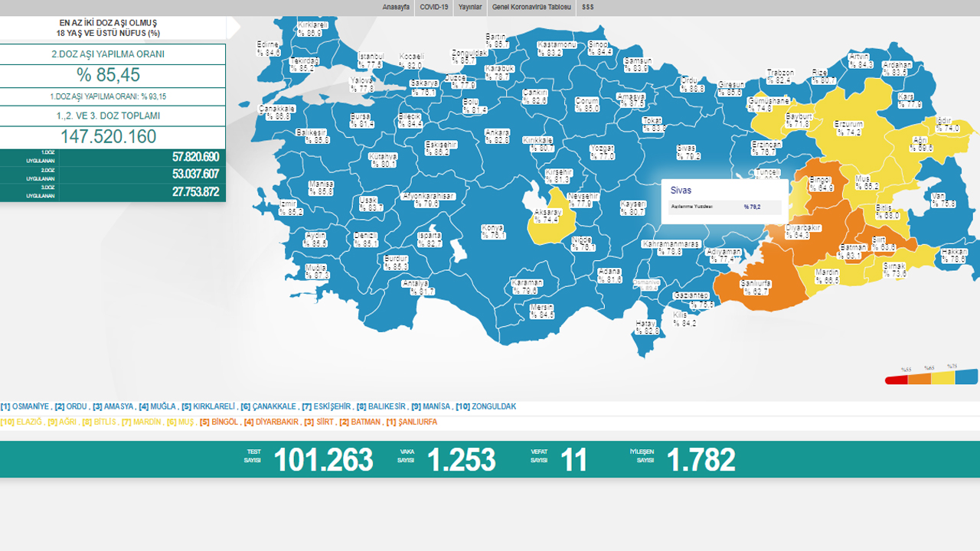
Task: Click OSMANİYE in the top provinces list
Action: coord(31,407)
